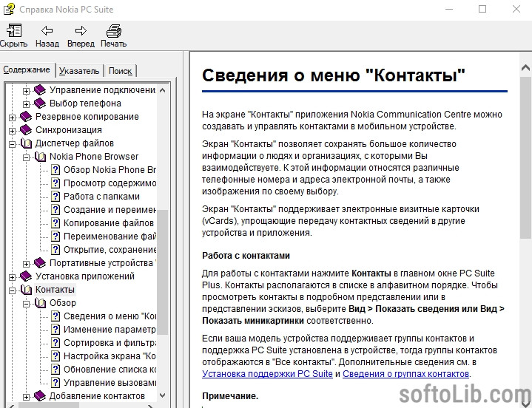Open link Установка поддержки PC Suite
532x408 pixels.
point(267,374)
